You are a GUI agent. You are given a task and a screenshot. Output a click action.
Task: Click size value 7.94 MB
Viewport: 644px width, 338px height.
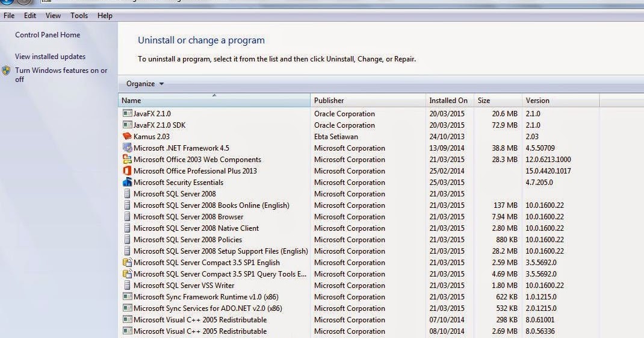[504, 217]
